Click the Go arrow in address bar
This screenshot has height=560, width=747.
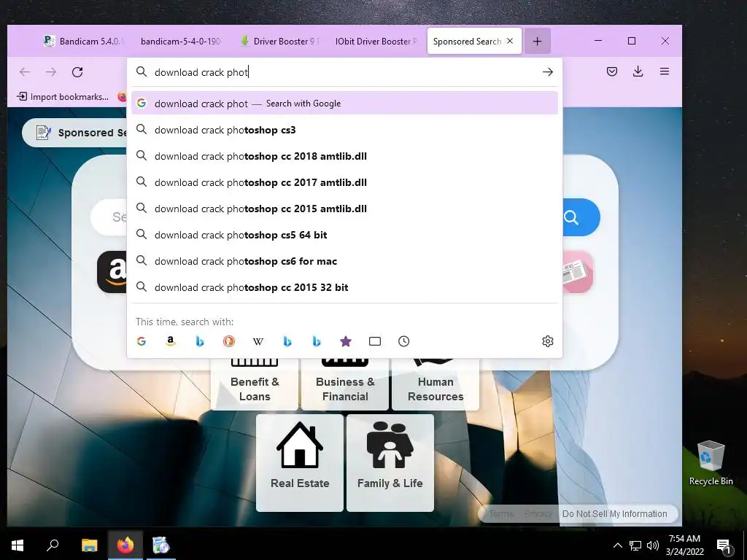click(x=548, y=72)
